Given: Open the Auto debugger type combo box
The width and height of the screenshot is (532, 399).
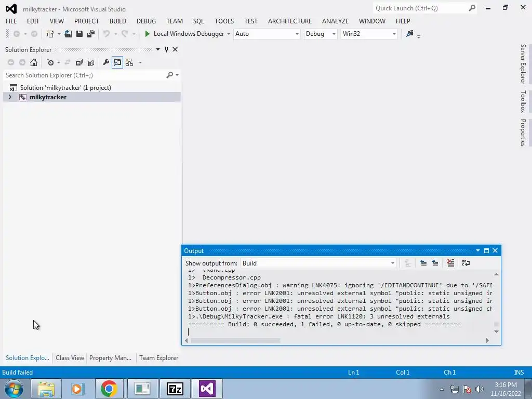Looking at the screenshot, I should coord(267,34).
